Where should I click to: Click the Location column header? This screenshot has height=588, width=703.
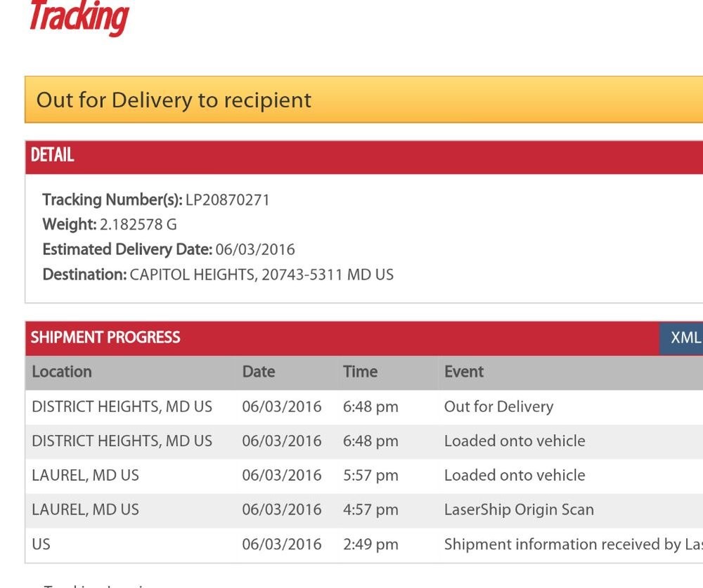(x=62, y=372)
